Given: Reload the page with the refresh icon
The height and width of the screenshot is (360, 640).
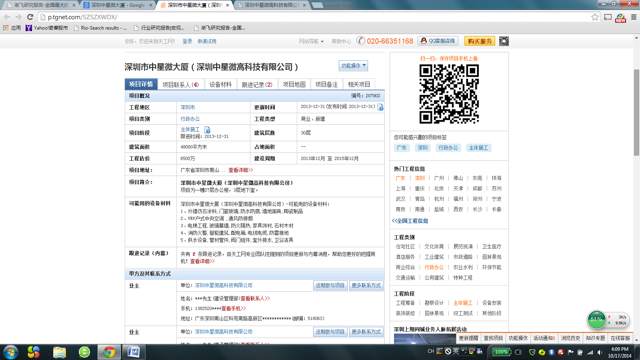Looking at the screenshot, I should click(30, 17).
